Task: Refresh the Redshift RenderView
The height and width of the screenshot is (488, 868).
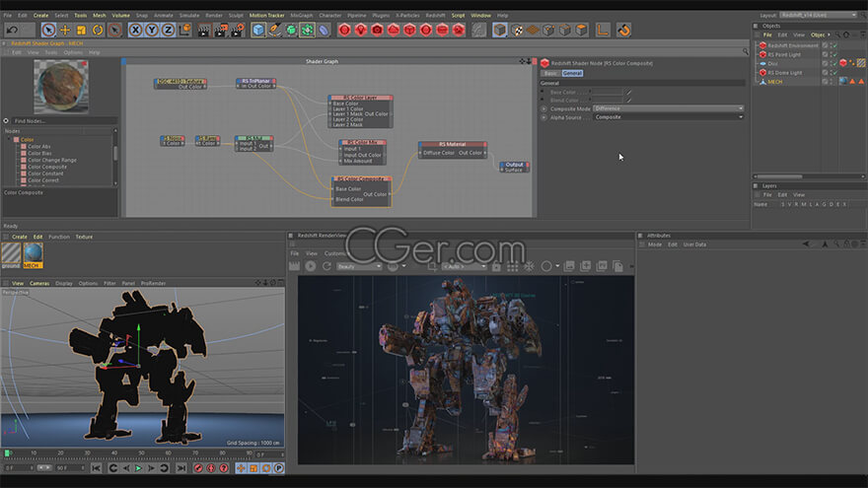Action: tap(326, 266)
